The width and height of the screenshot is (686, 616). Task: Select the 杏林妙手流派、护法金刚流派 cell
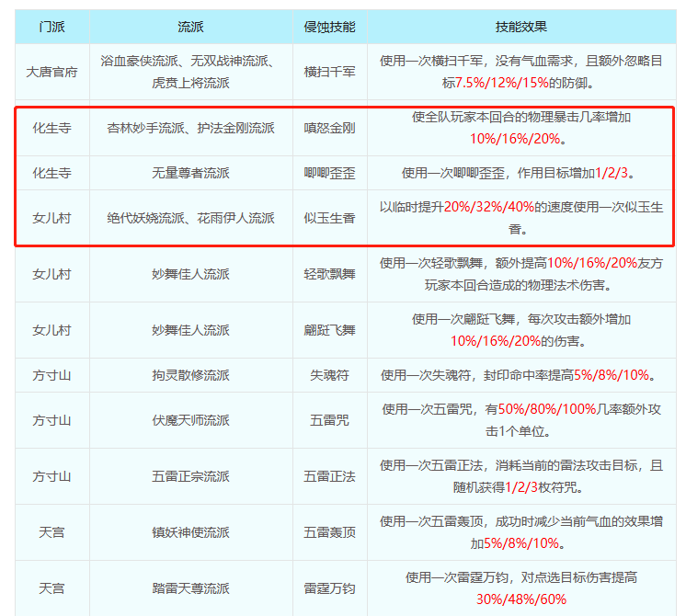(190, 128)
